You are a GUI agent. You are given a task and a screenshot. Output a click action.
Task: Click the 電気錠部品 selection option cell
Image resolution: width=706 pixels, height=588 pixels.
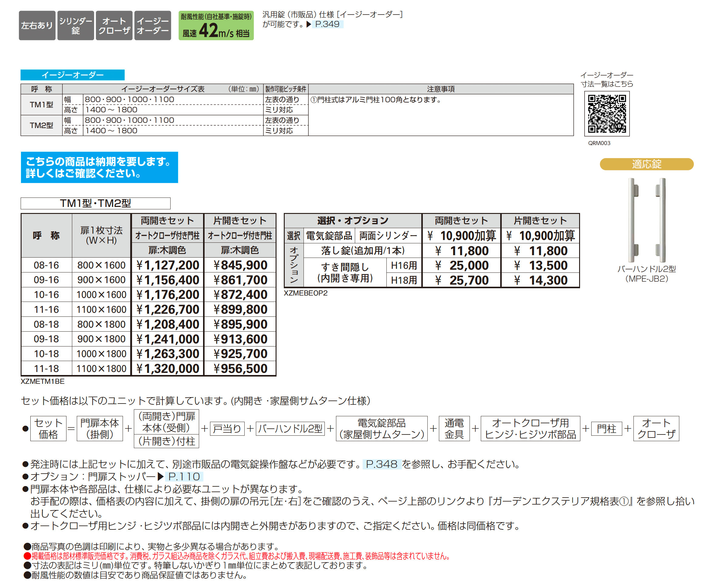click(329, 236)
